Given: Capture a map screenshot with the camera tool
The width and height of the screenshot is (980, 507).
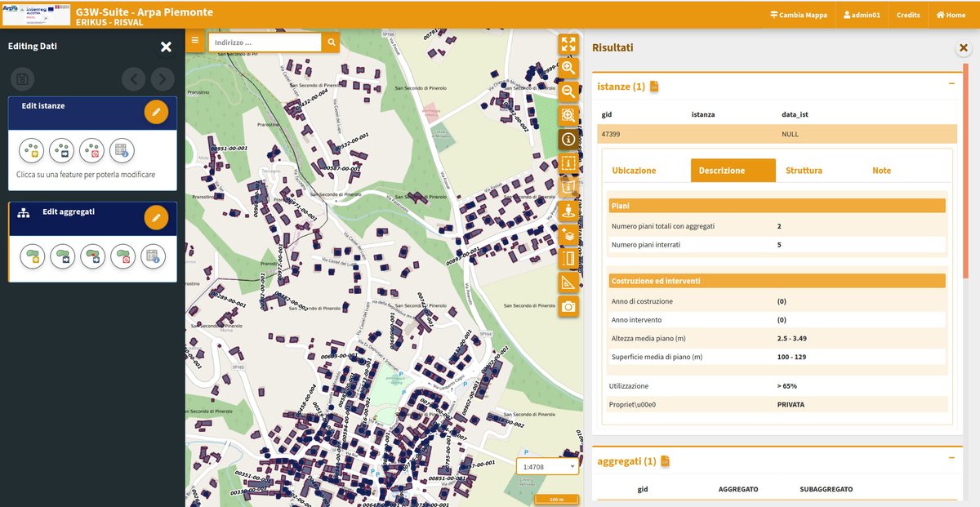Looking at the screenshot, I should click(569, 306).
